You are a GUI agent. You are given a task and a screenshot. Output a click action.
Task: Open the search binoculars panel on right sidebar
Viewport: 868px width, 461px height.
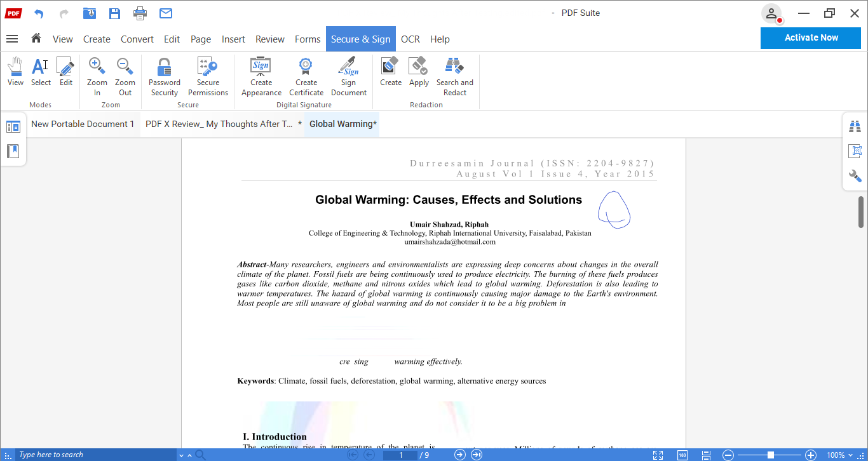tap(855, 126)
